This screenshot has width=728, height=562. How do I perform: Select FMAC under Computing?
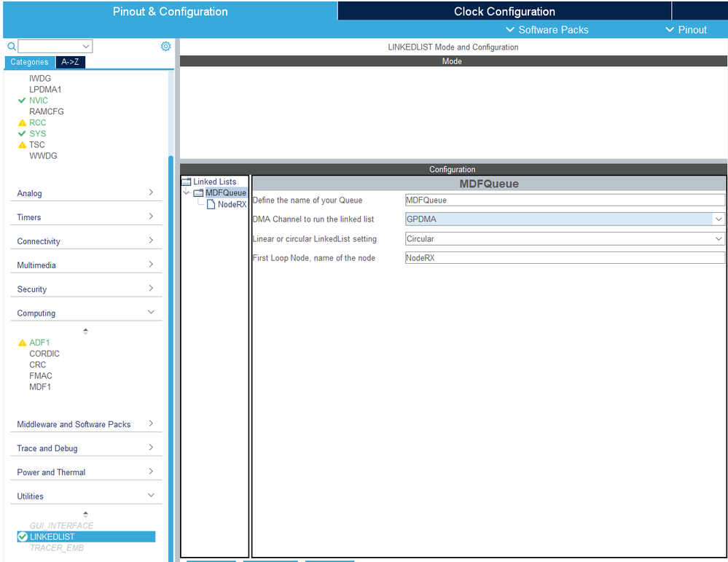coord(40,375)
